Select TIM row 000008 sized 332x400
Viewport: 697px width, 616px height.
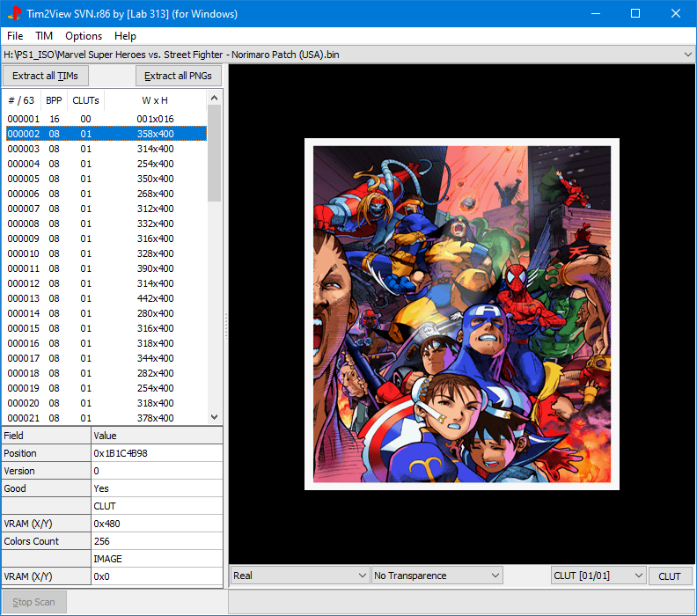click(106, 224)
